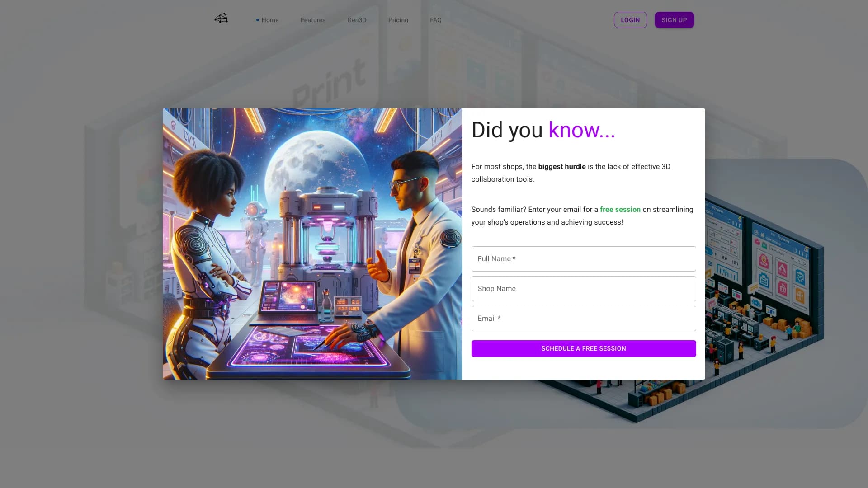868x488 pixels.
Task: Select the Email input field
Action: tap(583, 319)
